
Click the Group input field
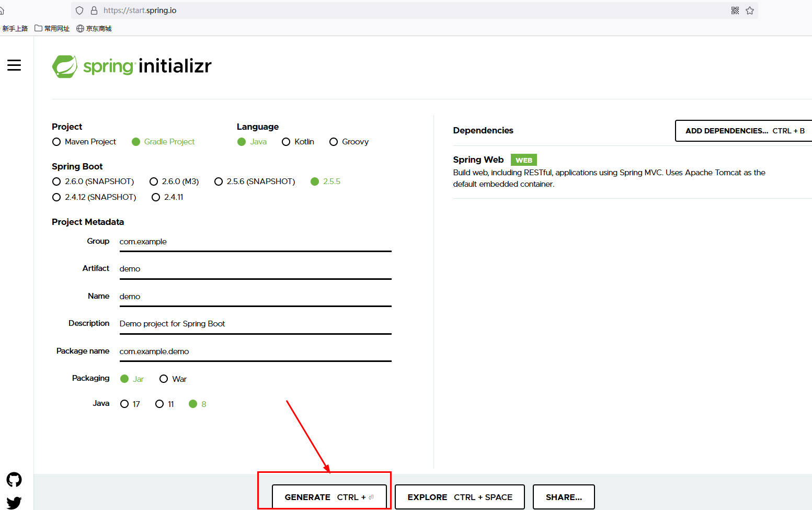coord(255,242)
